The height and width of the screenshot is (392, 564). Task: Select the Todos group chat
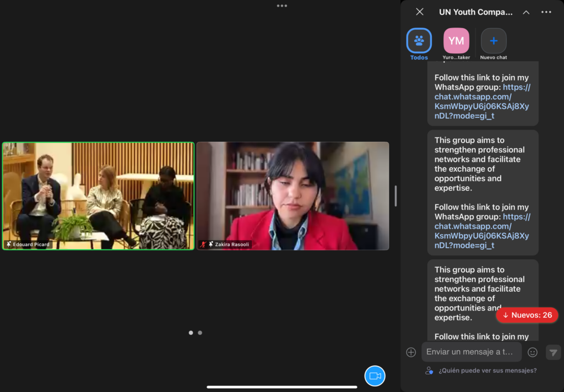[x=419, y=41]
